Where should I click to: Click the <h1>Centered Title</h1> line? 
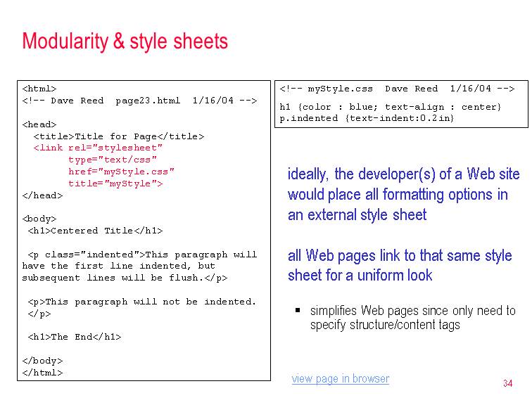95,231
